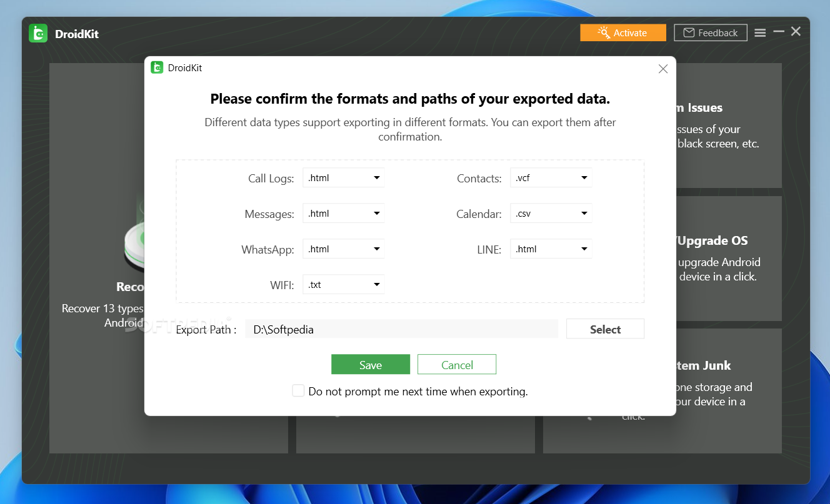830x504 pixels.
Task: Click the 'Export Path :' label
Action: [206, 330]
